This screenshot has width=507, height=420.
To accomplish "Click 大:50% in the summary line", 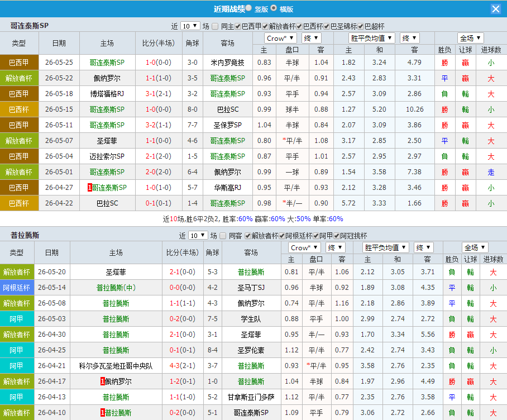I will 299,219.
